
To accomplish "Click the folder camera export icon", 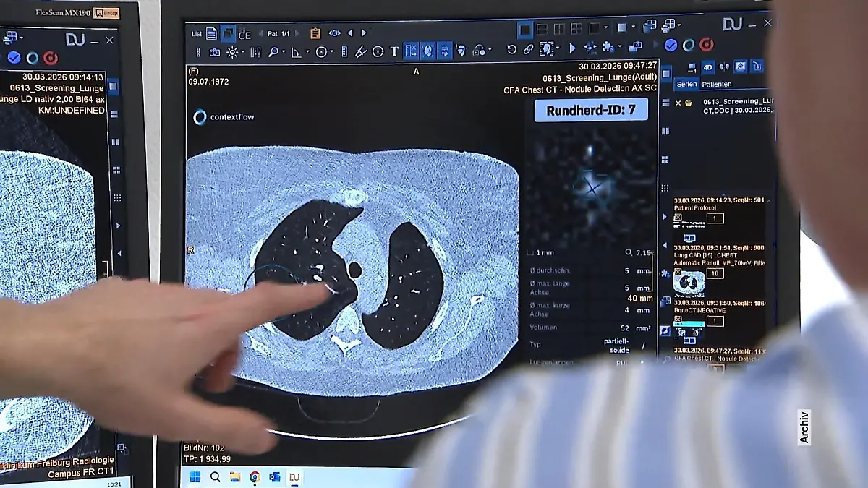I will point(636,46).
